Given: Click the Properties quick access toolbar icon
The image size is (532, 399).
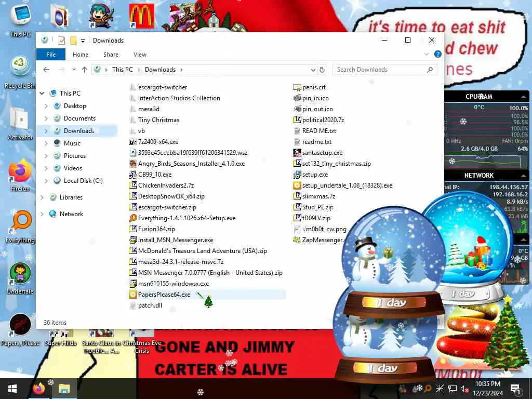Looking at the screenshot, I should pyautogui.click(x=61, y=41).
